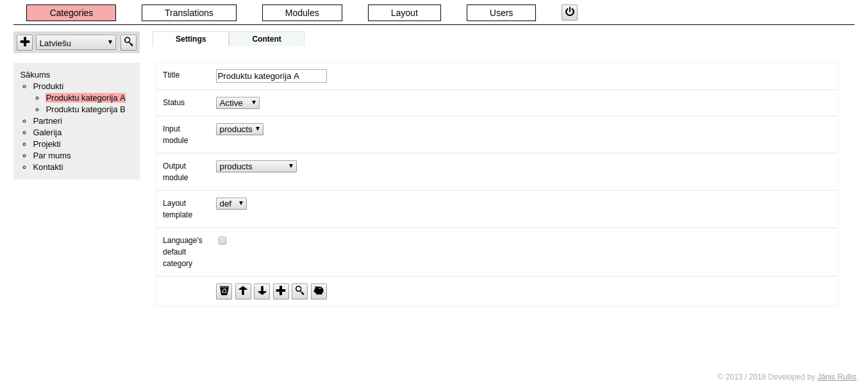Toggle the Language's default category checkbox
Image resolution: width=868 pixels, height=386 pixels.
coord(222,240)
